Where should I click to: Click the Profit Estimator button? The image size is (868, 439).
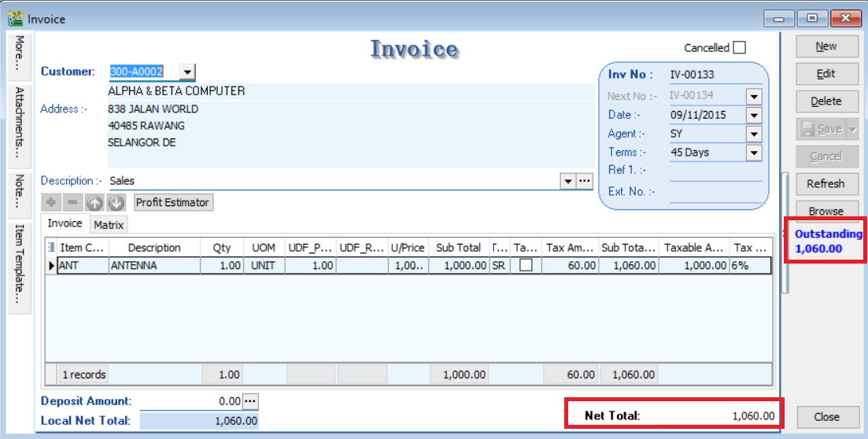click(172, 203)
